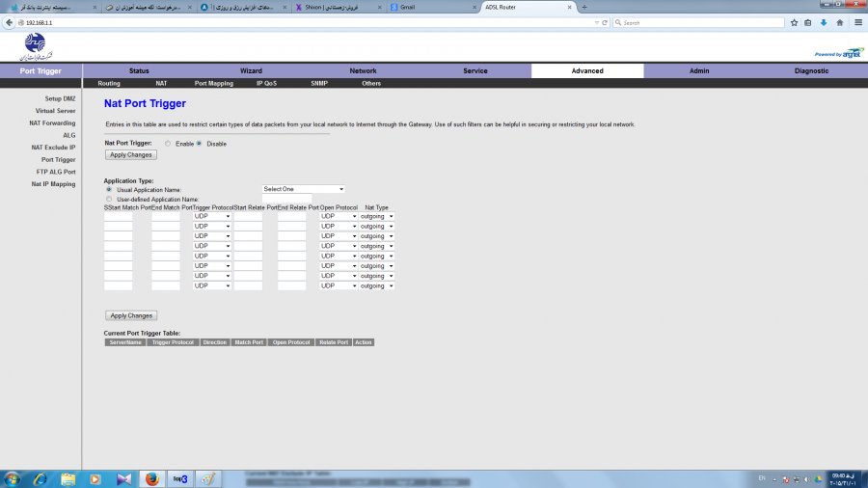The width and height of the screenshot is (868, 488).
Task: Open the media player taskbar icon
Action: pyautogui.click(x=95, y=479)
